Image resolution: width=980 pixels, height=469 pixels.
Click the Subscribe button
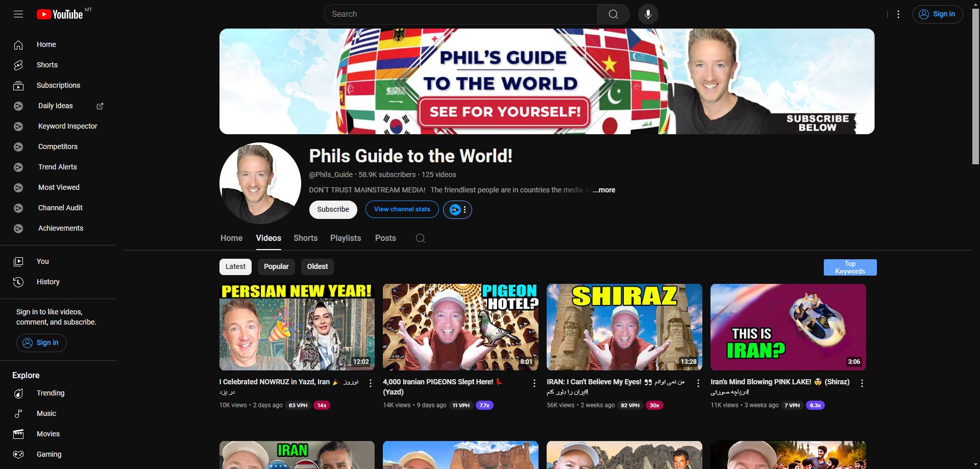pyautogui.click(x=333, y=209)
